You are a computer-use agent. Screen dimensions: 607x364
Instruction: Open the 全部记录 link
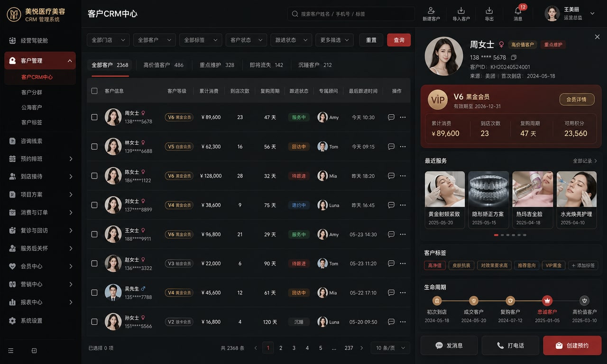[x=585, y=161]
